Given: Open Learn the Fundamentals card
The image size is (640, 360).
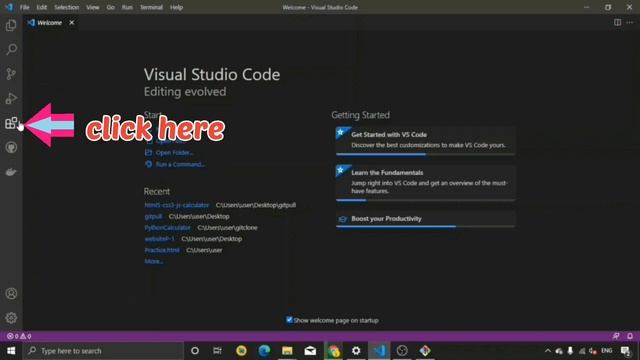Looking at the screenshot, I should point(425,182).
